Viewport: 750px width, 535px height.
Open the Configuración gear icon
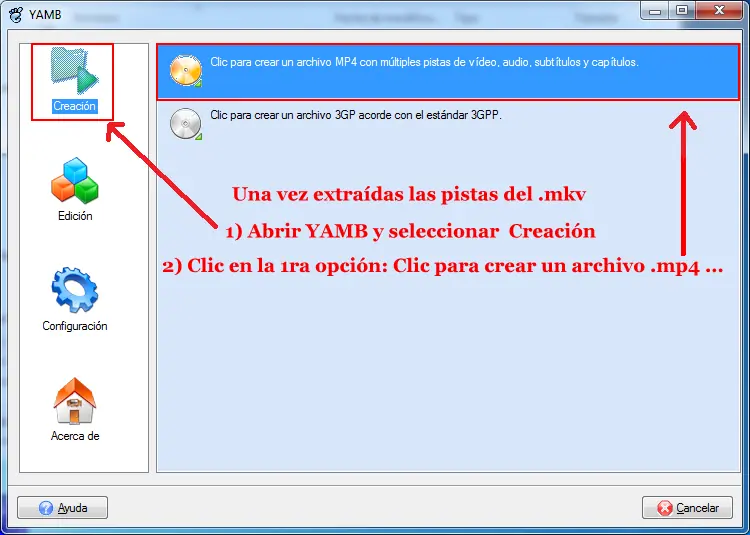(75, 290)
